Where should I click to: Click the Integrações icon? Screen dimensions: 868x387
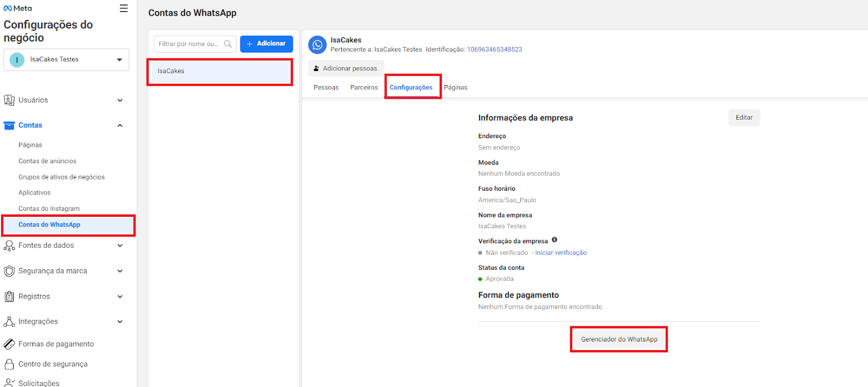tap(9, 321)
